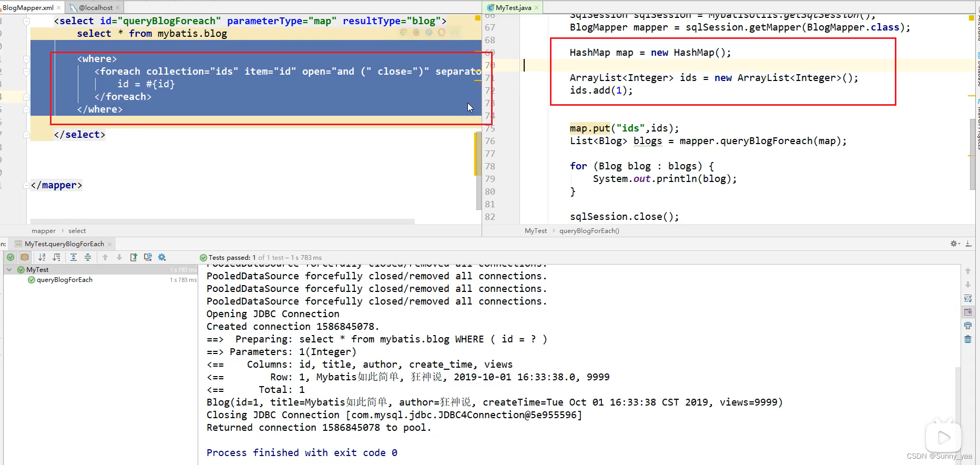980x465 pixels.
Task: Go to previous failed test arrow
Action: point(105,257)
